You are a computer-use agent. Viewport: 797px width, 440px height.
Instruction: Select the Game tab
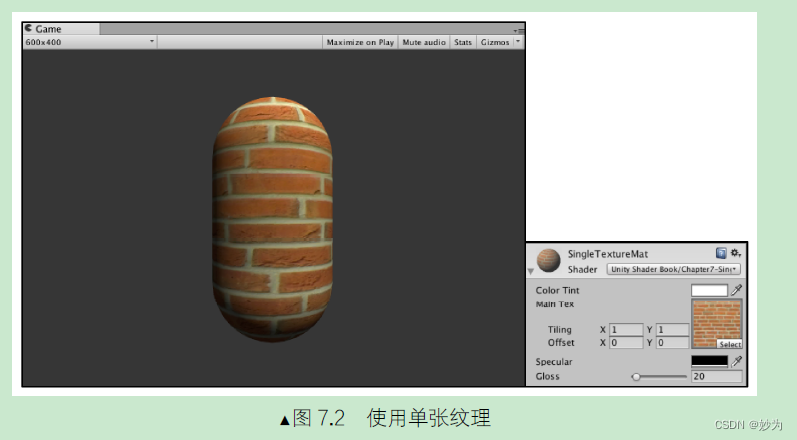coord(61,29)
